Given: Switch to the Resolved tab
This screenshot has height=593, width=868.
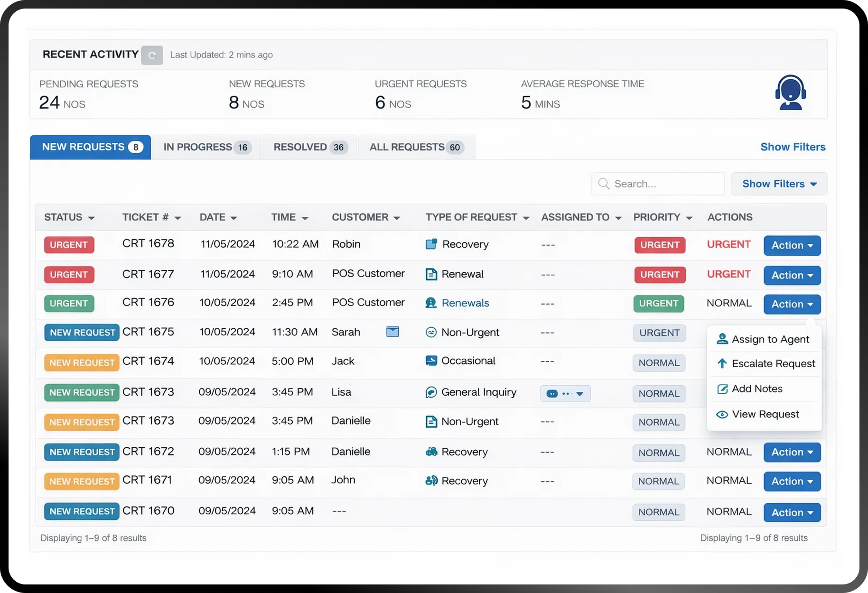Looking at the screenshot, I should (x=309, y=147).
